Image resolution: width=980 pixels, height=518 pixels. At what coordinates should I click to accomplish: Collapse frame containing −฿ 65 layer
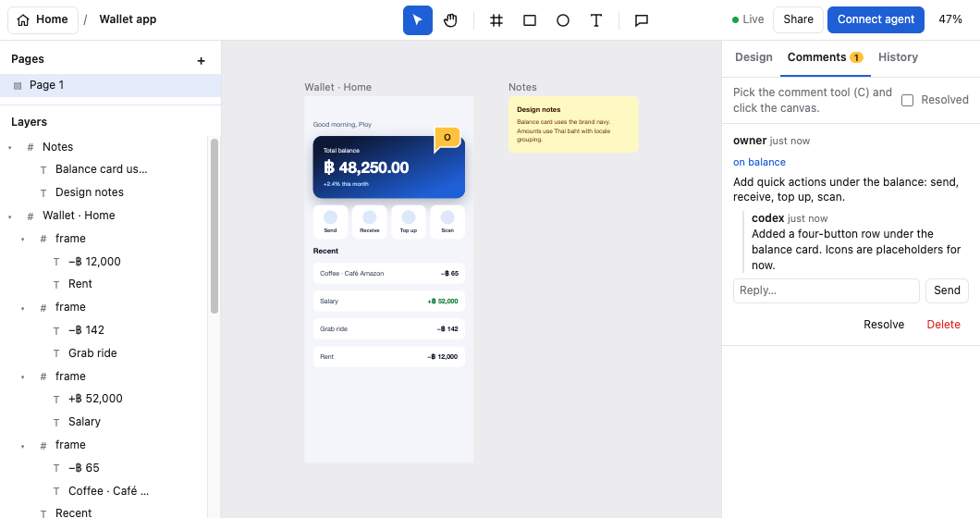click(23, 446)
